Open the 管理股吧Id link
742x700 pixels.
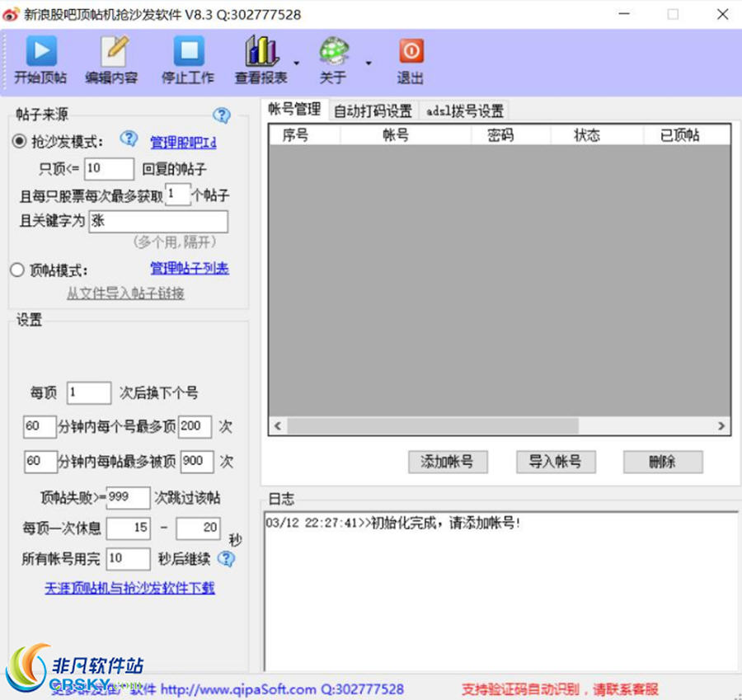[183, 143]
